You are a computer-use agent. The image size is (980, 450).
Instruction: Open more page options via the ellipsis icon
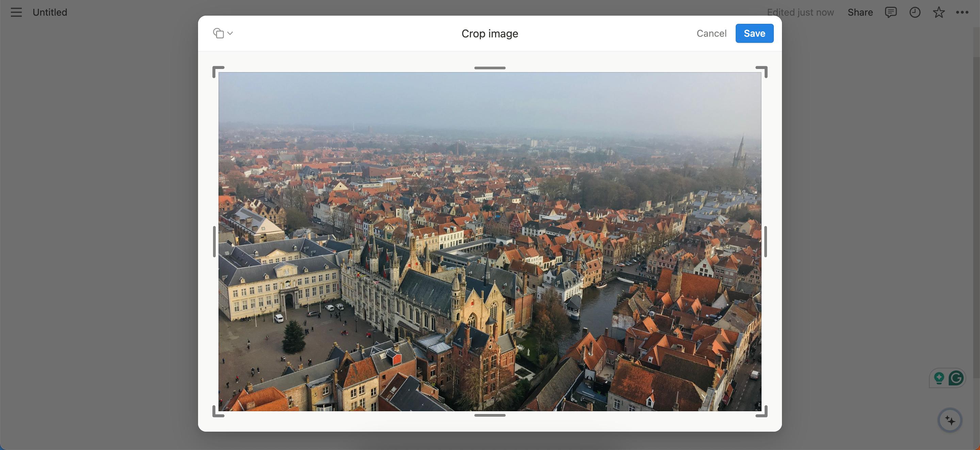pos(963,12)
